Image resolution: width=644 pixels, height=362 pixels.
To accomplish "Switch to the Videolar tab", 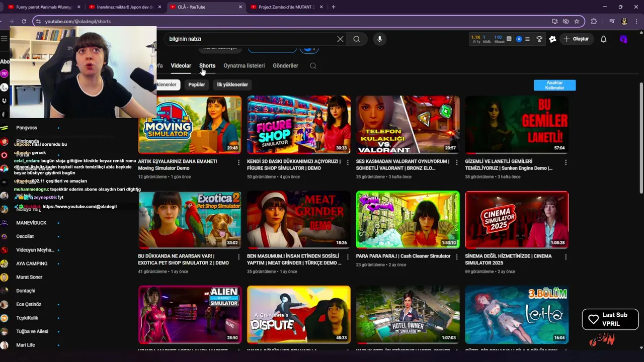I will point(181,66).
